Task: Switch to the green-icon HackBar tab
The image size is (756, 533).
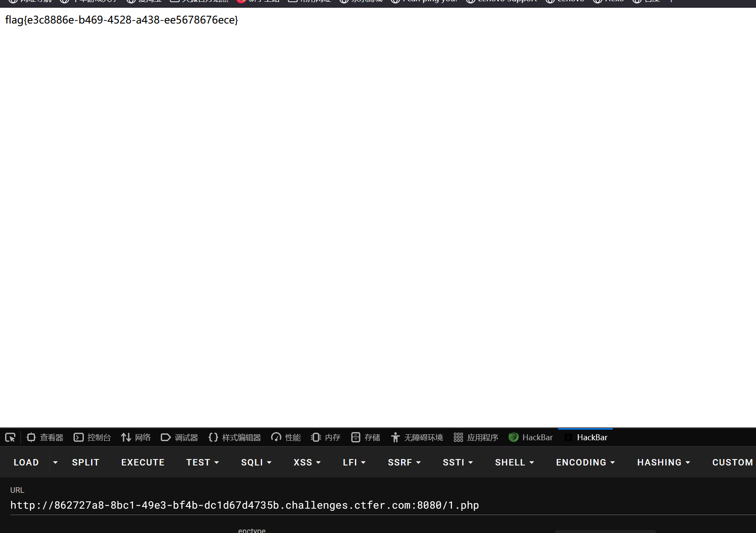Action: (531, 437)
